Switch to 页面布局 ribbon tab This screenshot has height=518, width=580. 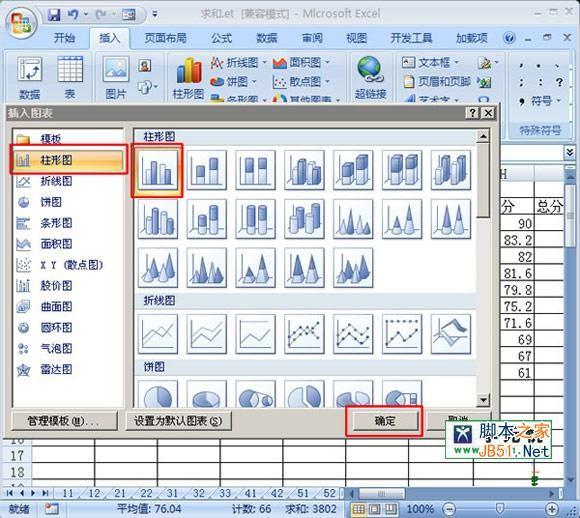pos(165,38)
